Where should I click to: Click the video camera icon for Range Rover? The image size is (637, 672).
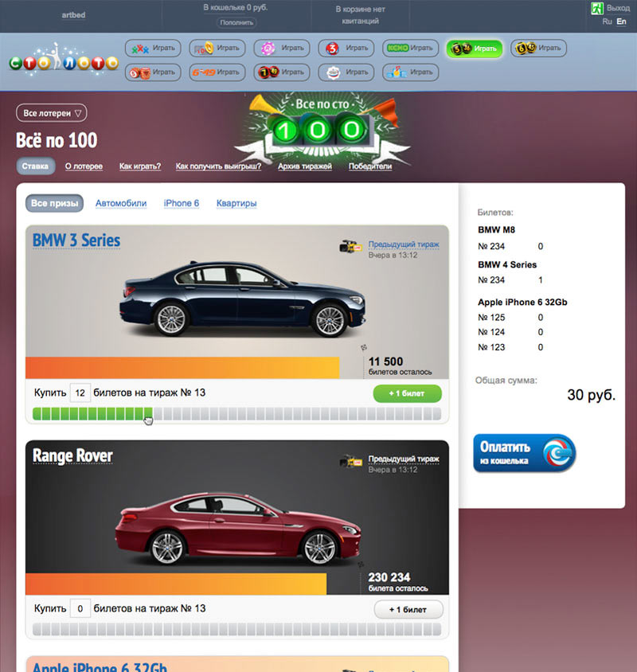(351, 462)
